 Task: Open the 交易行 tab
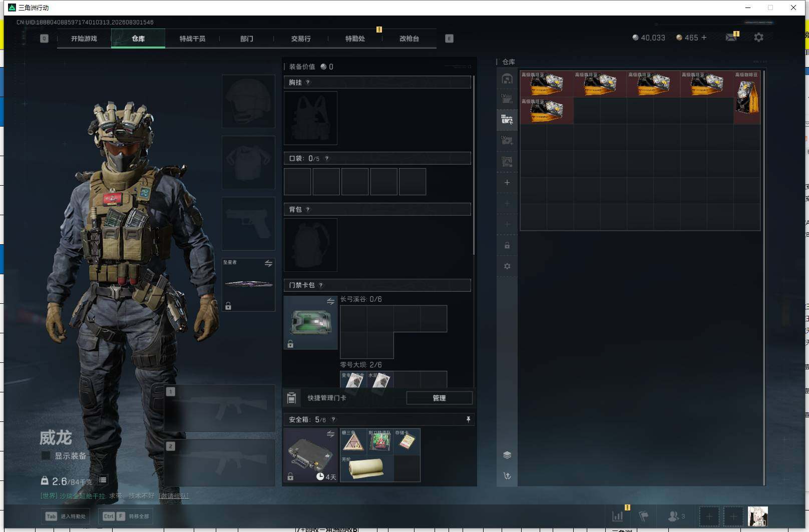[301, 39]
